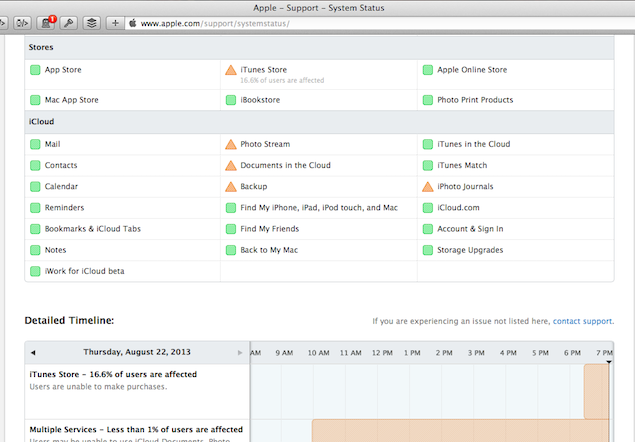Click 'Find My iPhone, iPad, iPod touch, and Mac'
The height and width of the screenshot is (442, 635).
[319, 208]
